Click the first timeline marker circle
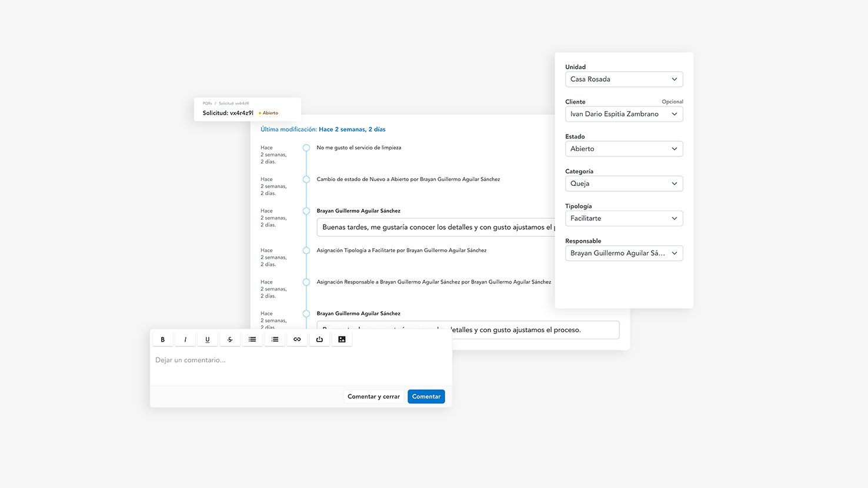 pyautogui.click(x=306, y=148)
